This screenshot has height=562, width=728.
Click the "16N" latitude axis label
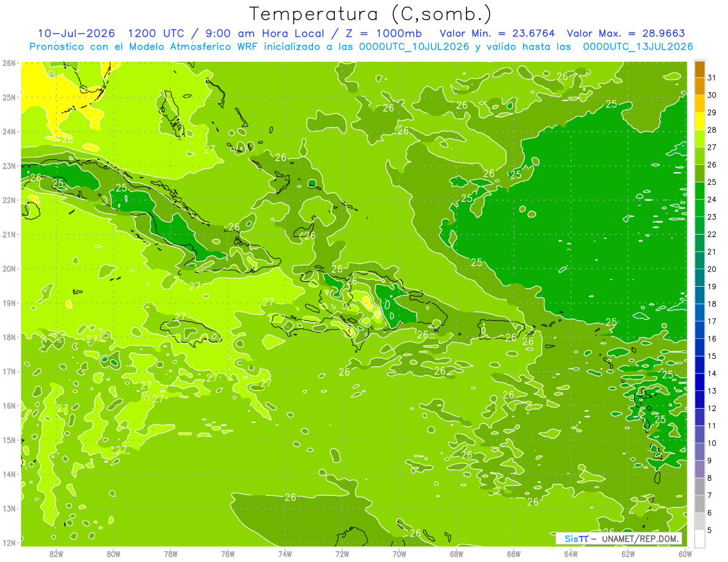point(9,406)
